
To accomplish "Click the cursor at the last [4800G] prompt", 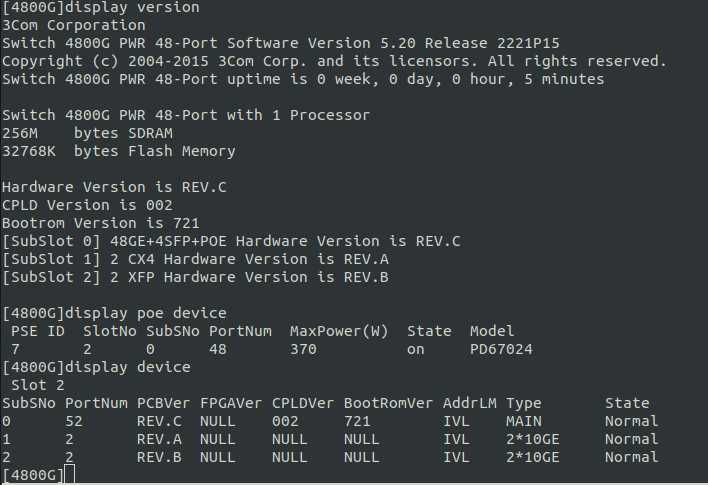I will pyautogui.click(x=68, y=475).
